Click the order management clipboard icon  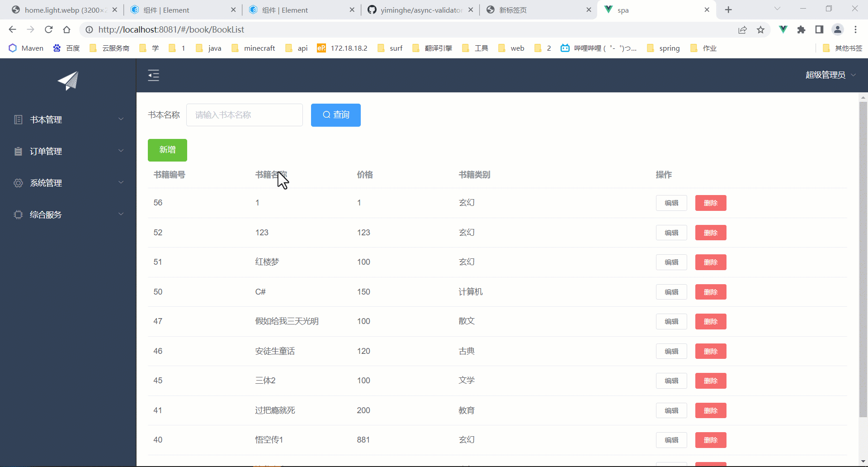(18, 151)
